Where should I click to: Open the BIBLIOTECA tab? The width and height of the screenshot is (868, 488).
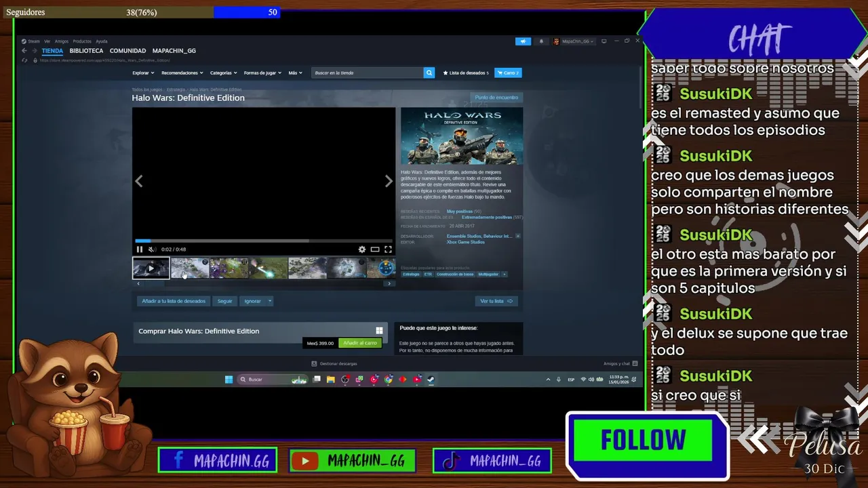click(86, 51)
